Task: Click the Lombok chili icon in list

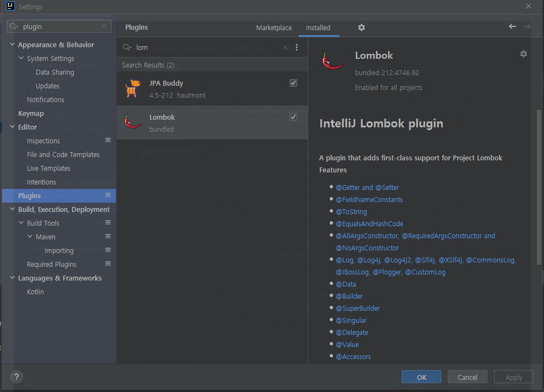Action: click(x=133, y=122)
